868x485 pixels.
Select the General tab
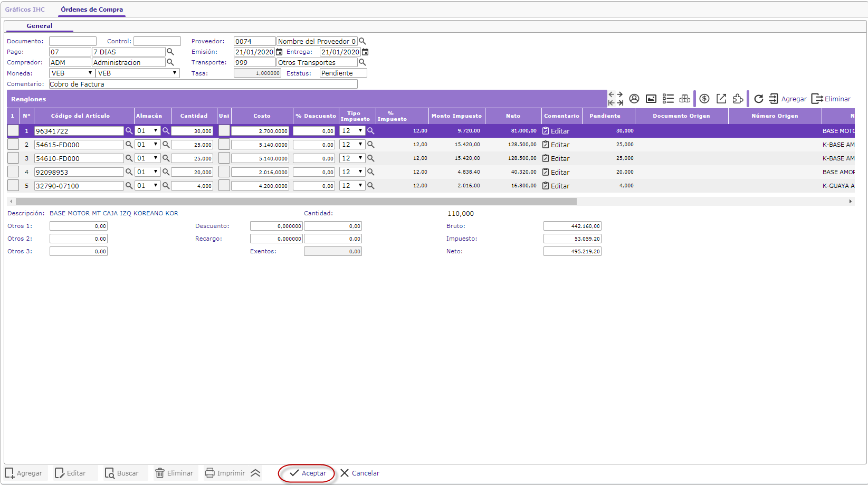[40, 26]
